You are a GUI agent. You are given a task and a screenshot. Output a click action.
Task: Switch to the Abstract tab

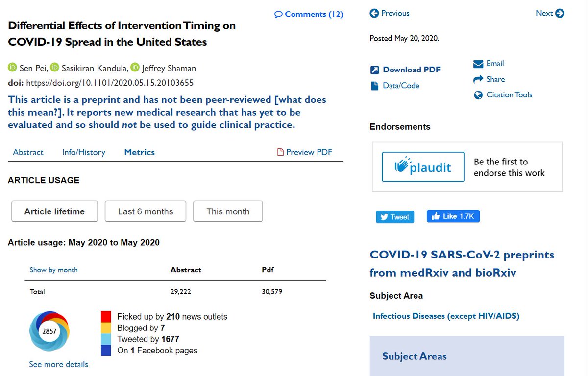28,152
